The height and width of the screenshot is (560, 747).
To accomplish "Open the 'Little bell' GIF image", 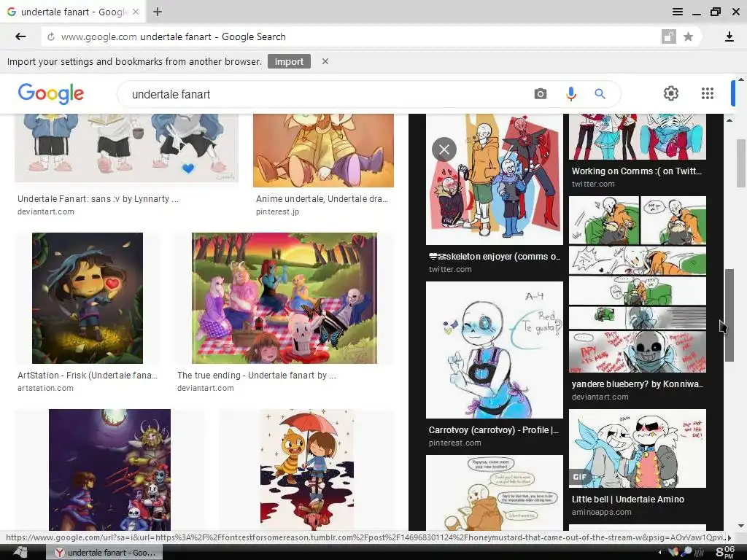I will tap(638, 448).
